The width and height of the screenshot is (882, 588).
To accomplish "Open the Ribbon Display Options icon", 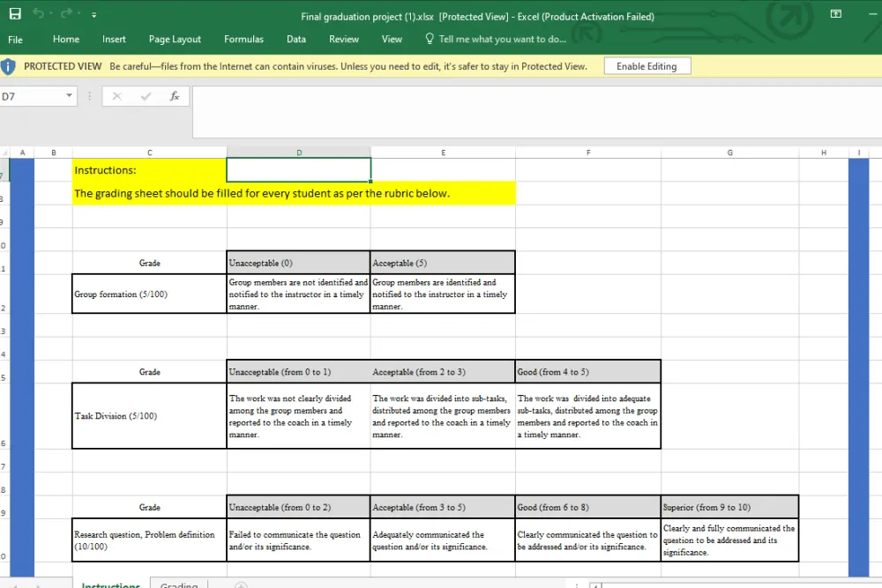I will tap(836, 14).
